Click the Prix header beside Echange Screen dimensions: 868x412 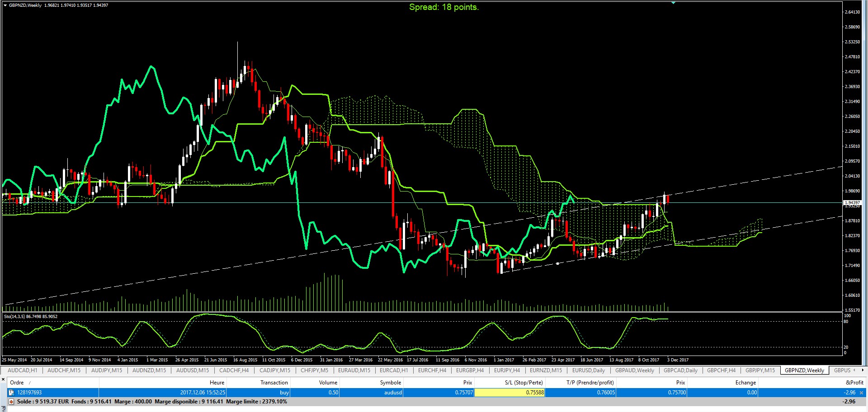point(651,383)
